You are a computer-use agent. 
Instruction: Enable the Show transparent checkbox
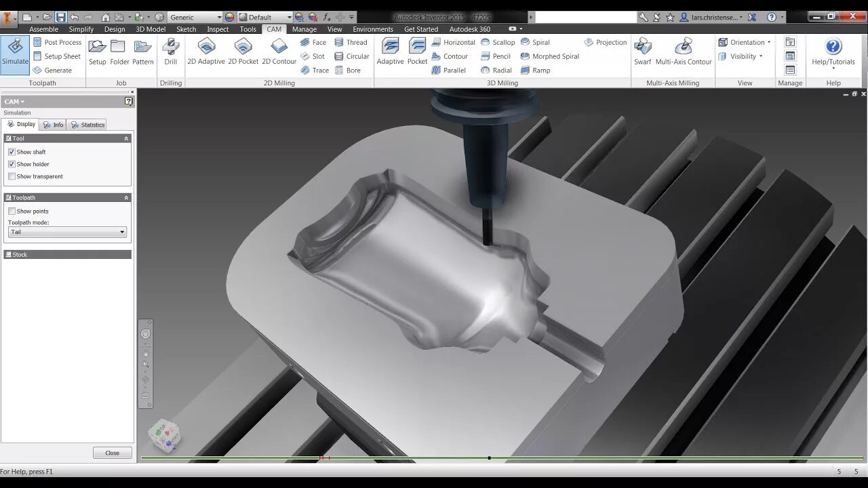pyautogui.click(x=12, y=176)
